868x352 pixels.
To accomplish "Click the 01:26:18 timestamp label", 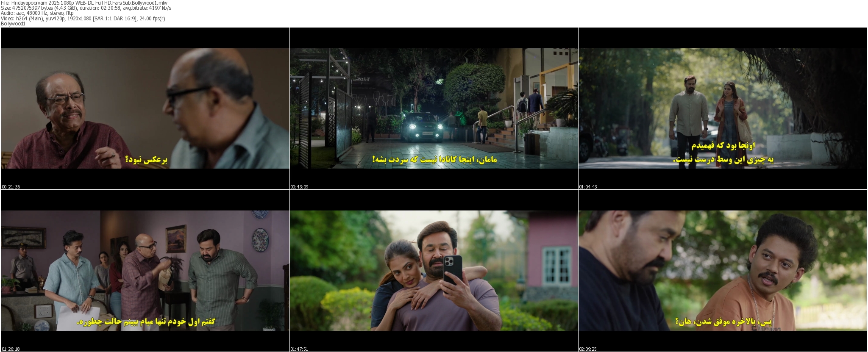I will click(11, 349).
